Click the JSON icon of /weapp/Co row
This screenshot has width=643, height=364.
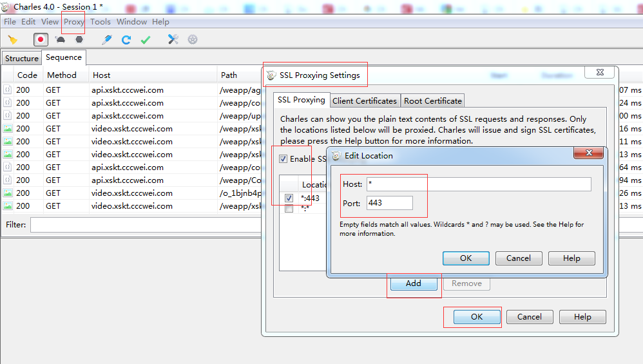[x=8, y=180]
